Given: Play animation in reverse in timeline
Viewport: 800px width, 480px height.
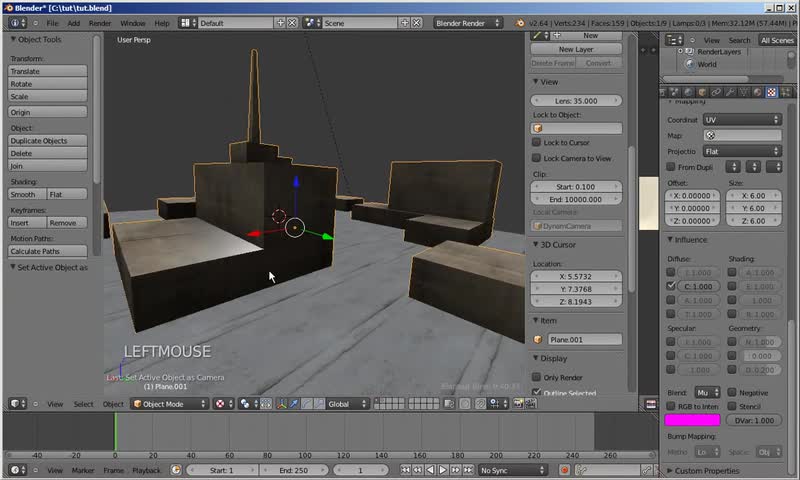Looking at the screenshot, I should click(430, 470).
